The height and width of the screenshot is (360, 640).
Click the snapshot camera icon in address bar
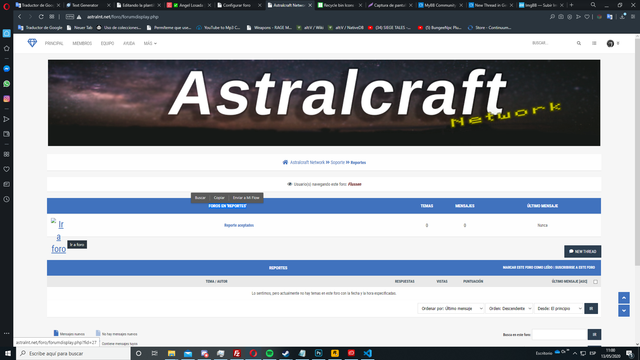(x=561, y=17)
